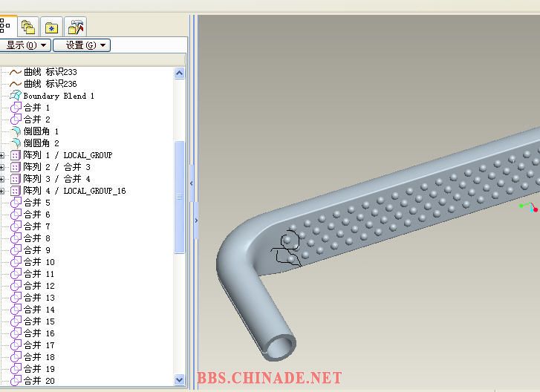
Task: Click the 倒圆角 2 tree item
Action: (x=41, y=143)
